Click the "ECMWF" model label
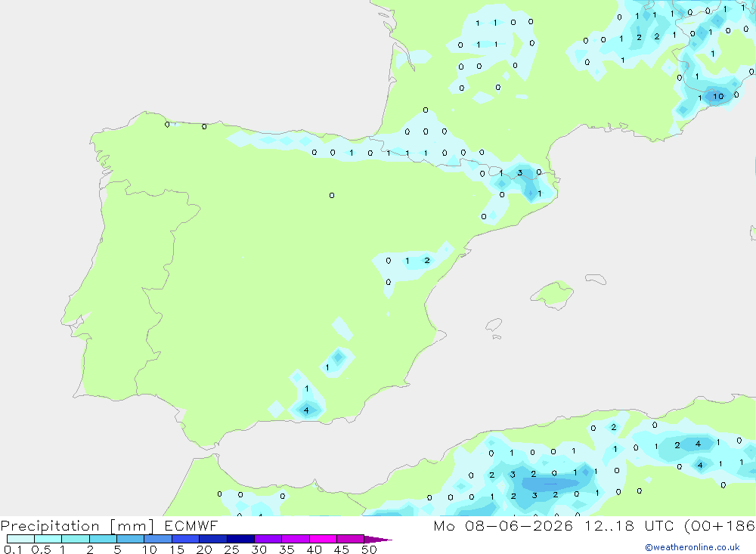The image size is (756, 554). pyautogui.click(x=191, y=525)
